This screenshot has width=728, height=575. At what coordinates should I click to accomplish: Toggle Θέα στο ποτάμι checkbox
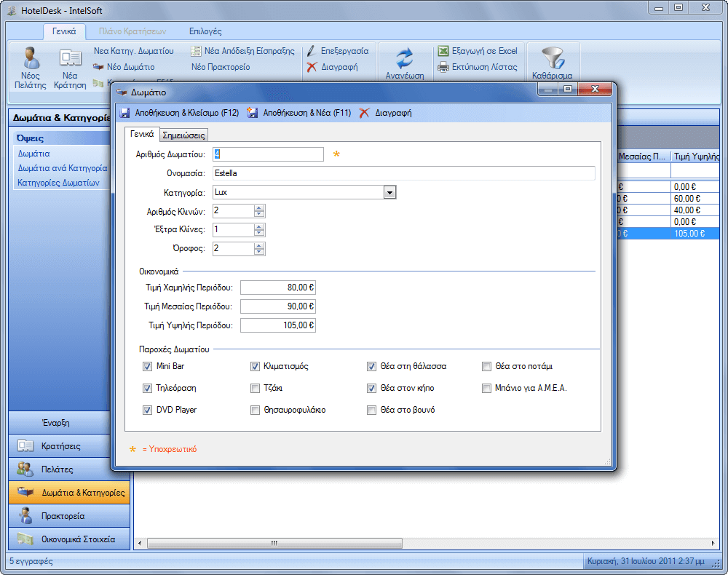coord(487,367)
